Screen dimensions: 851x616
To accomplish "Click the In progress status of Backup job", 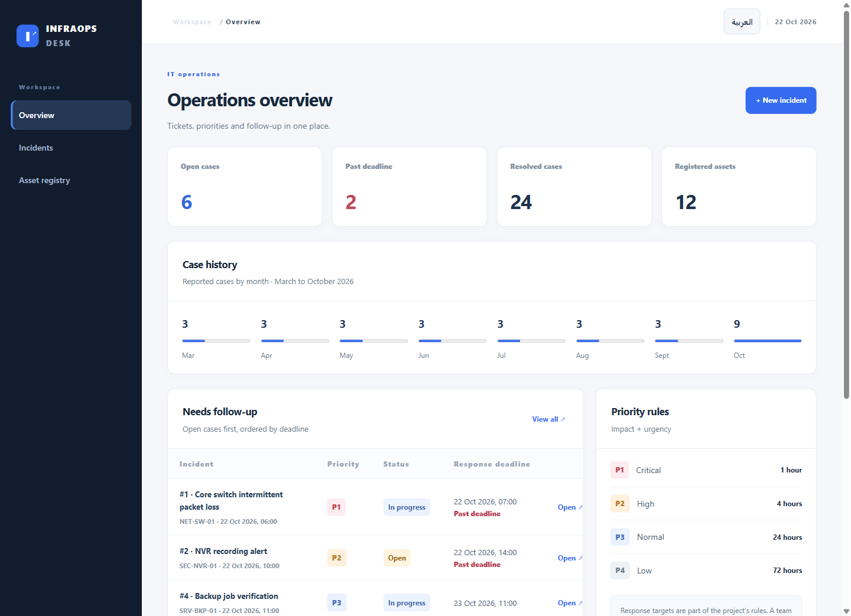I will click(x=407, y=603).
